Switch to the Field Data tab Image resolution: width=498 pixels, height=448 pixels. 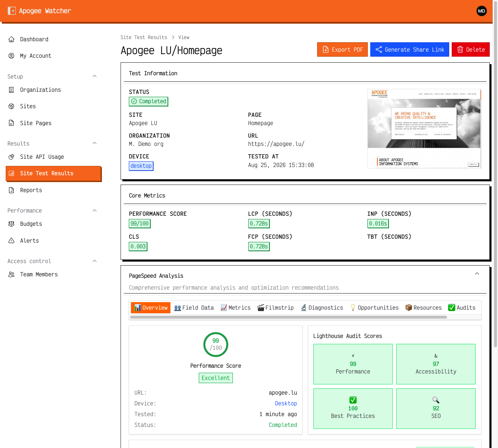194,308
